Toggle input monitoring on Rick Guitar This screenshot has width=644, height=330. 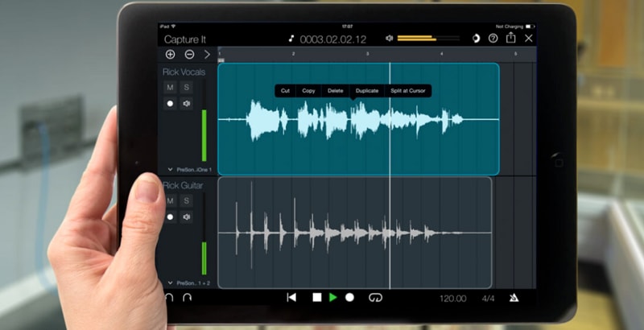point(187,217)
